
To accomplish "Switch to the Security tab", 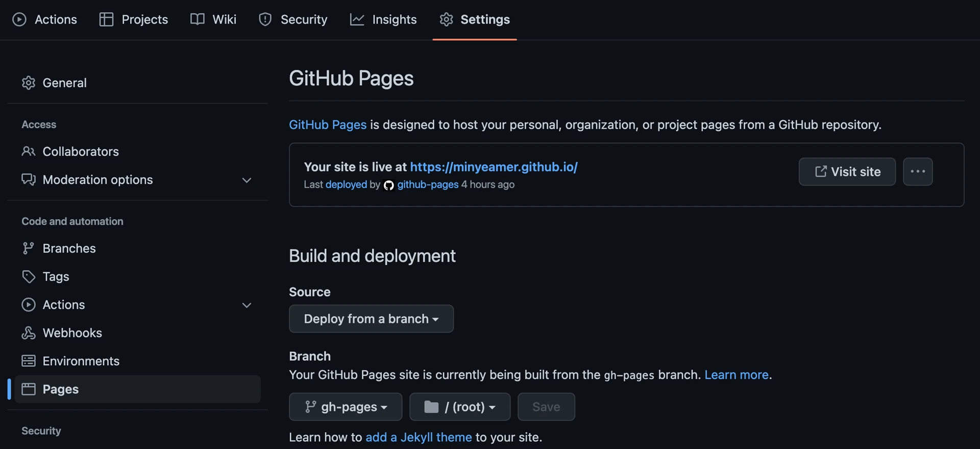I will pos(293,19).
